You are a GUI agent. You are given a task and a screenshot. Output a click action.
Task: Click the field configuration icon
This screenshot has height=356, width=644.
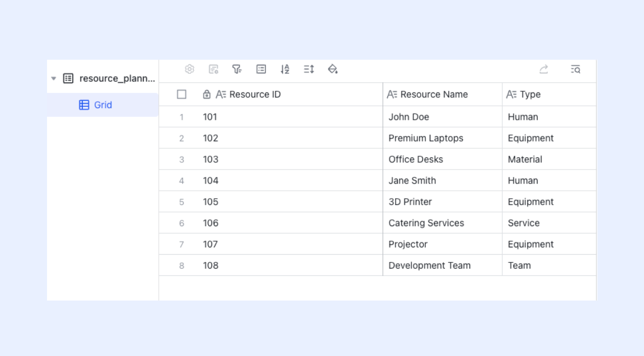pyautogui.click(x=213, y=69)
